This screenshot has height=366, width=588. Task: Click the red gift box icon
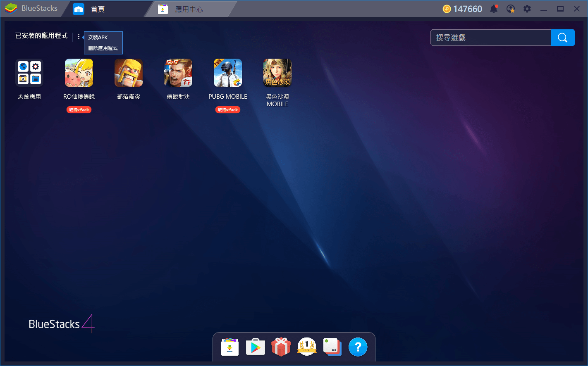point(281,347)
